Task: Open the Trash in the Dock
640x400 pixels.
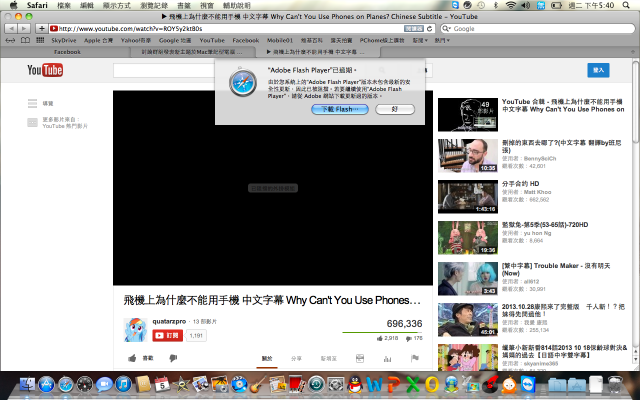Action: coord(615,384)
